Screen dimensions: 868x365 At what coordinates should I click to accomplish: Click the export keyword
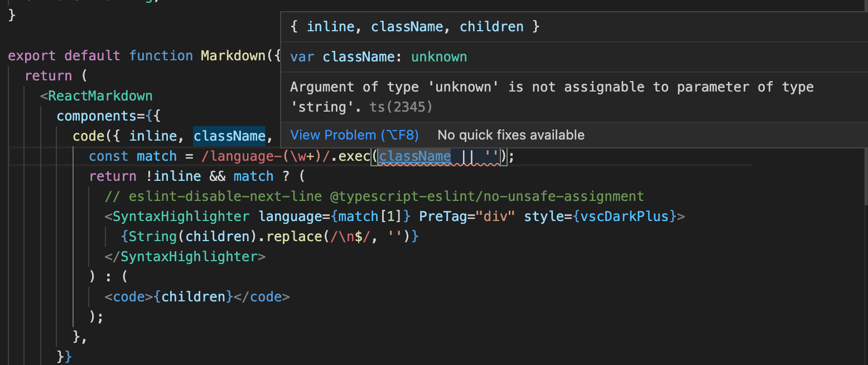[32, 56]
